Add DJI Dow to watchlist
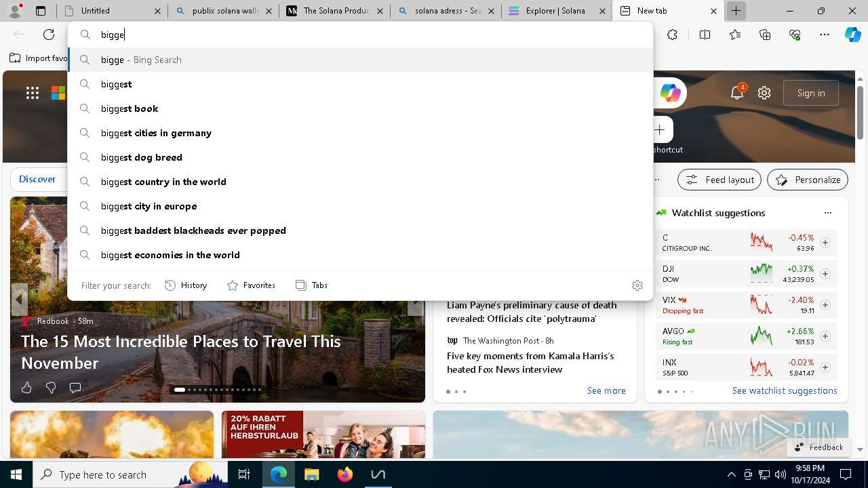Viewport: 868px width, 488px height. 825,274
